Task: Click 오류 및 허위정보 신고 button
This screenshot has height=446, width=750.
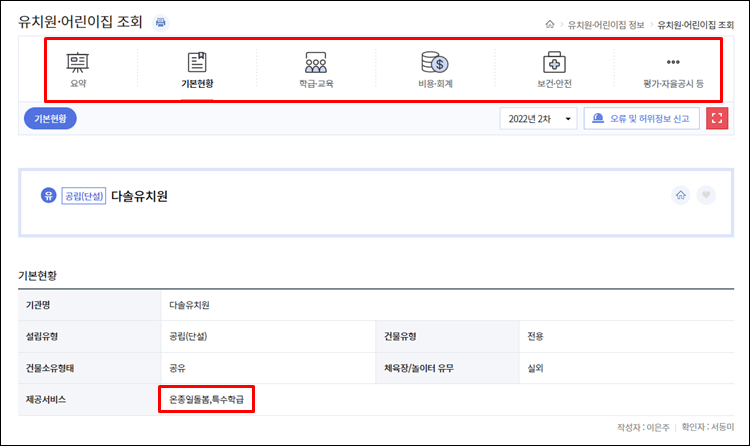Action: tap(641, 119)
